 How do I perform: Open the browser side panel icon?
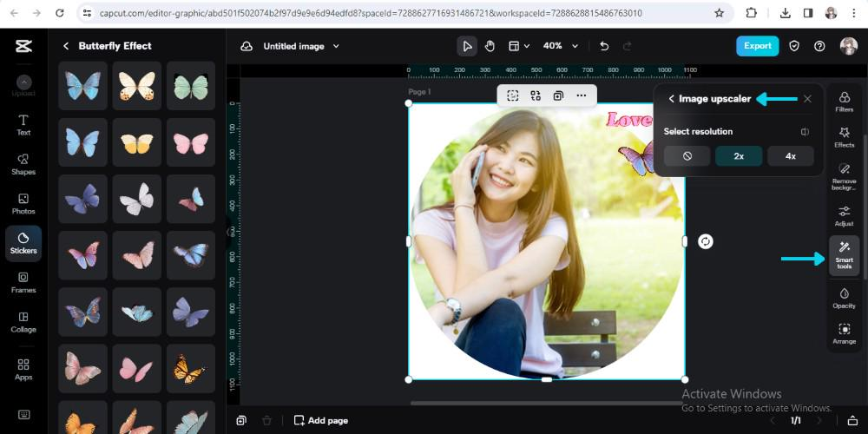tap(808, 13)
